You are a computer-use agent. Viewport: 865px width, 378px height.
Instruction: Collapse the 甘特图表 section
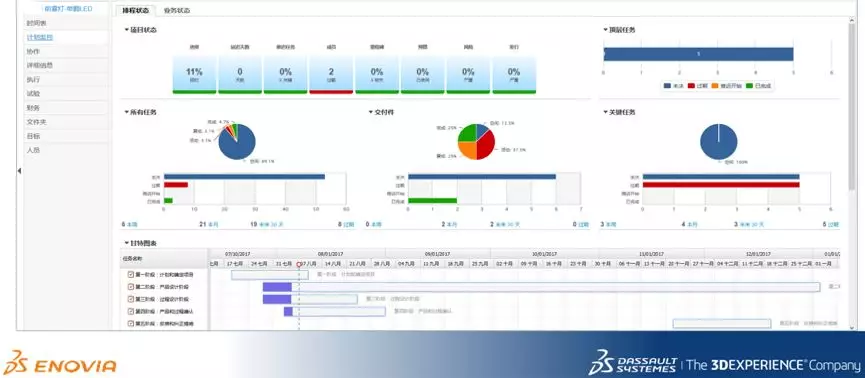(x=126, y=243)
